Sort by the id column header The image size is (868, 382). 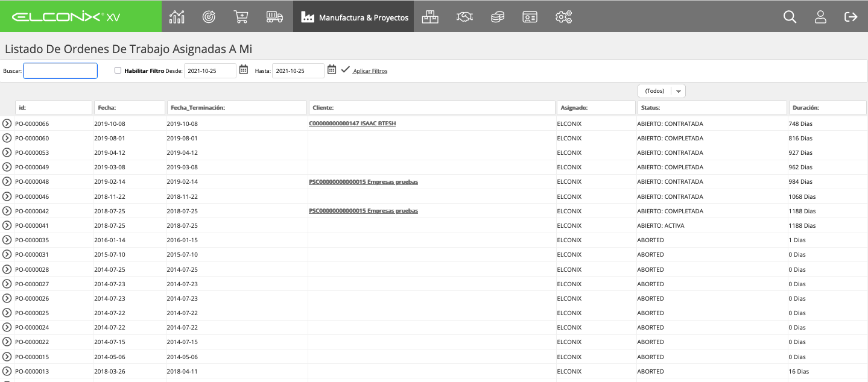tap(54, 107)
